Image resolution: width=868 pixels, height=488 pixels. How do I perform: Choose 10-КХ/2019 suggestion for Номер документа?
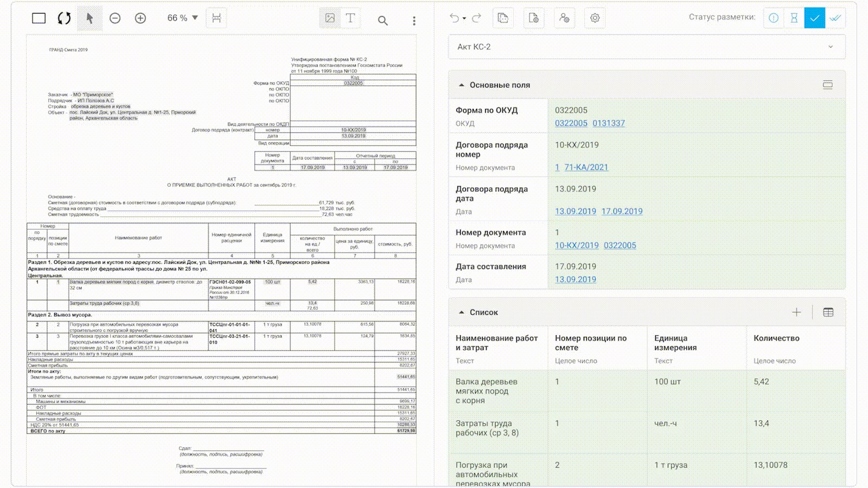click(x=577, y=246)
